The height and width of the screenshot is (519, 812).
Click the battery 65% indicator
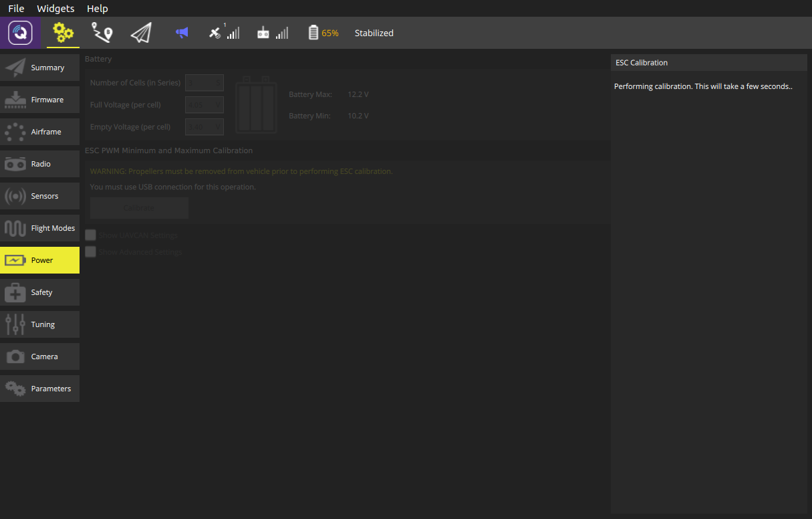click(x=323, y=33)
